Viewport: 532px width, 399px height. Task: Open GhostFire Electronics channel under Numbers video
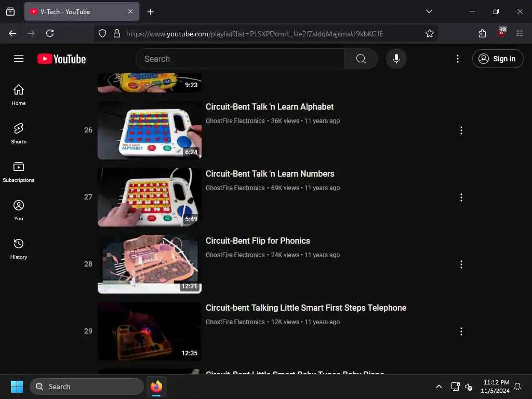click(x=235, y=188)
